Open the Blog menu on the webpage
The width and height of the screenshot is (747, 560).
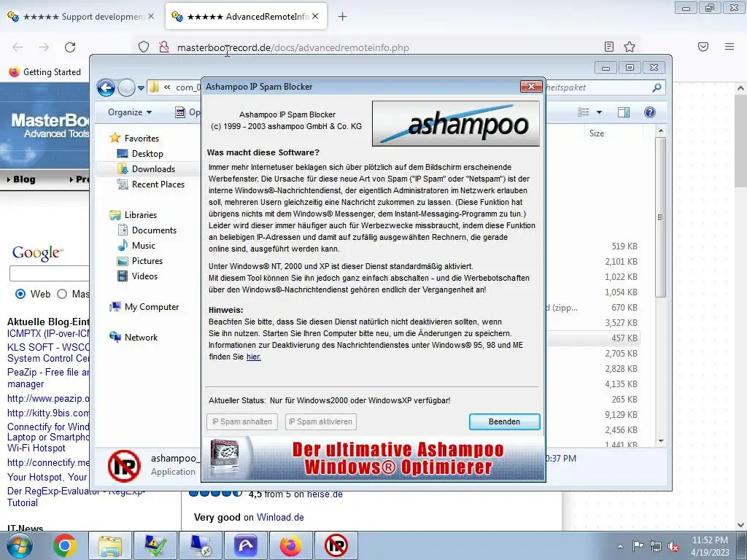click(x=21, y=179)
